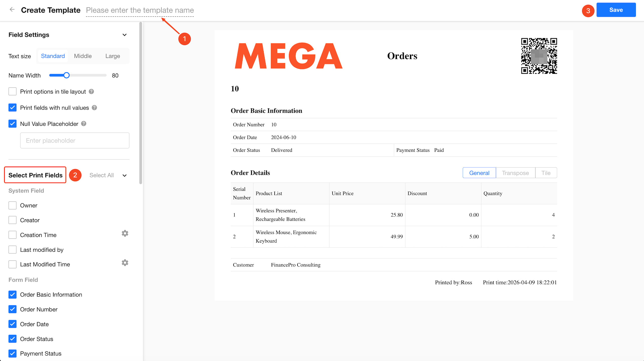Click Select All print fields
This screenshot has height=361, width=644.
click(x=101, y=175)
